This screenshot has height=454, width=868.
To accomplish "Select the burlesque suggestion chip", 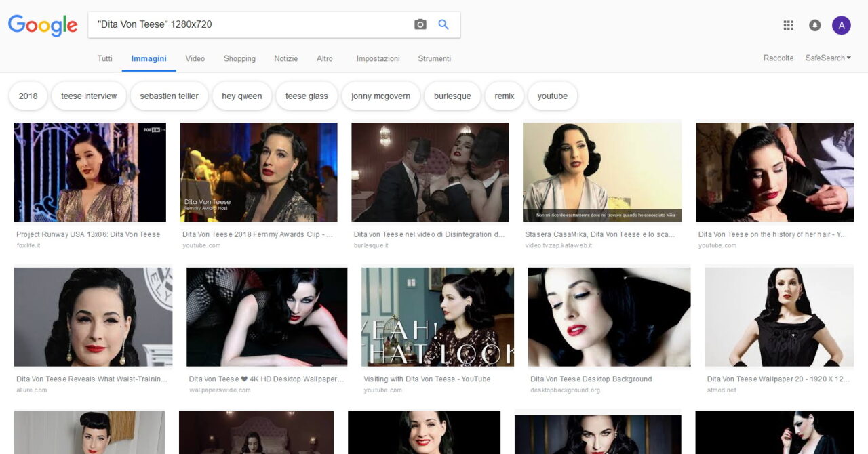I will 452,96.
